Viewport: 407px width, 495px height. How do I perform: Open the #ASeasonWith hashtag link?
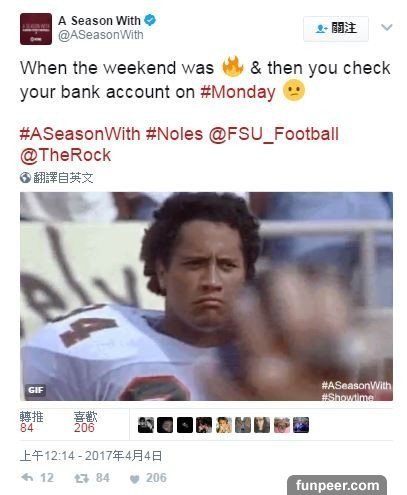(x=80, y=134)
